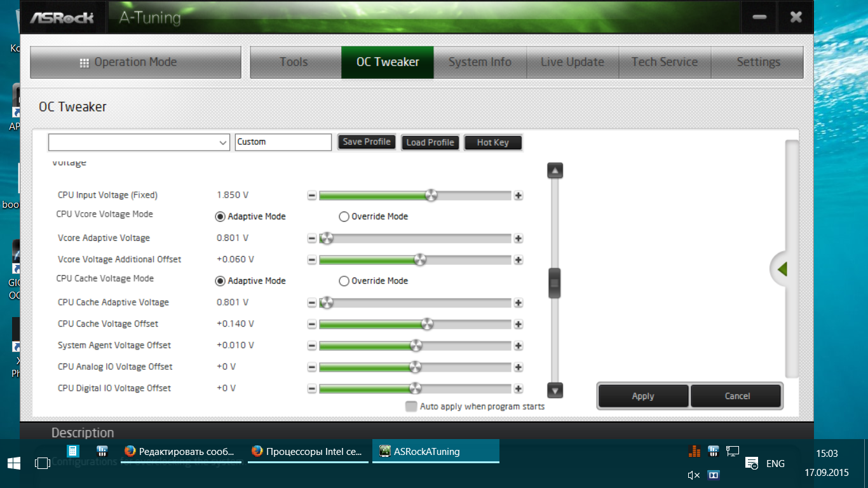Switch to the Settings tab
Screen dimensions: 868x488
(757, 62)
